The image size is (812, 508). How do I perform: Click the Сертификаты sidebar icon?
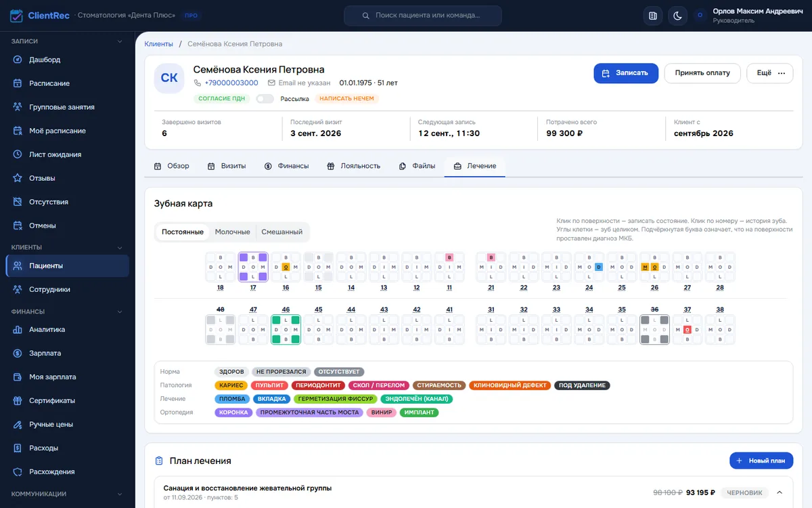[18, 400]
